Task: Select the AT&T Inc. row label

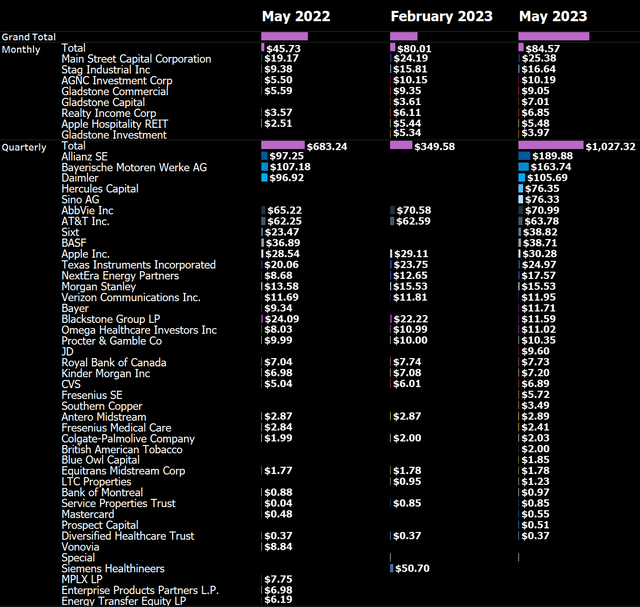Action: 85,221
